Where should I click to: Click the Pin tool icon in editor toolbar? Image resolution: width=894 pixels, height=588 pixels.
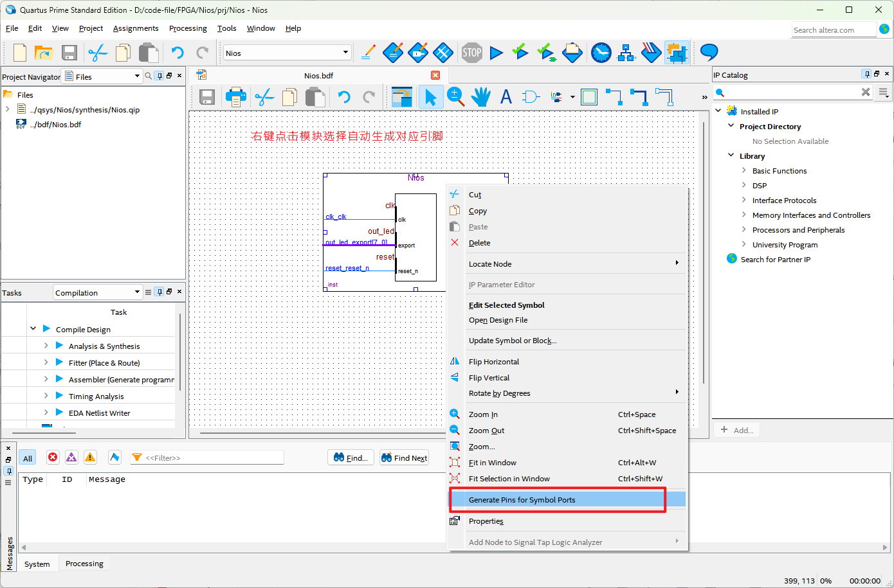pyautogui.click(x=557, y=97)
